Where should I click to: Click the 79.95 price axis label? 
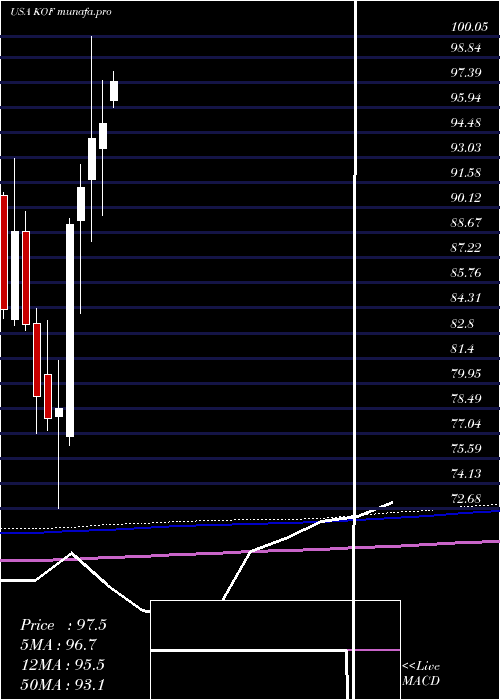pyautogui.click(x=467, y=374)
